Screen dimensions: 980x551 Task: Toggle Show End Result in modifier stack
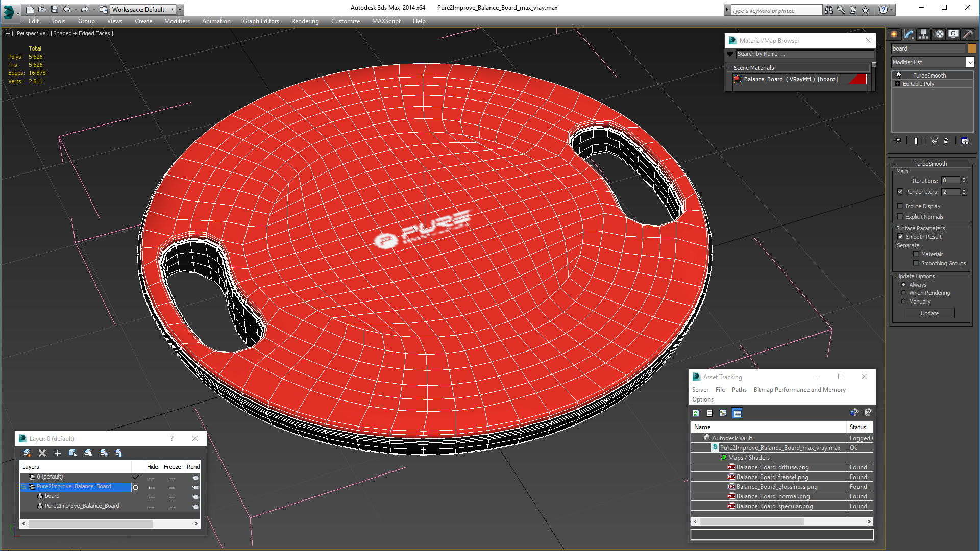click(916, 141)
